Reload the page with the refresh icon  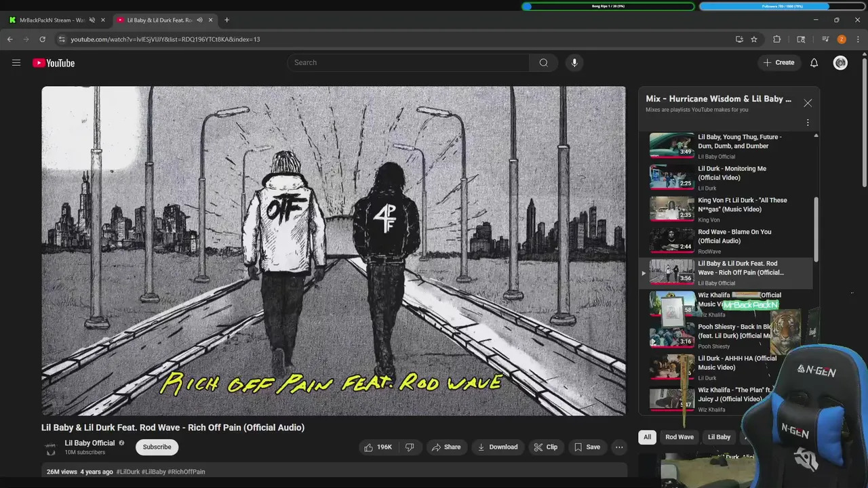(42, 39)
